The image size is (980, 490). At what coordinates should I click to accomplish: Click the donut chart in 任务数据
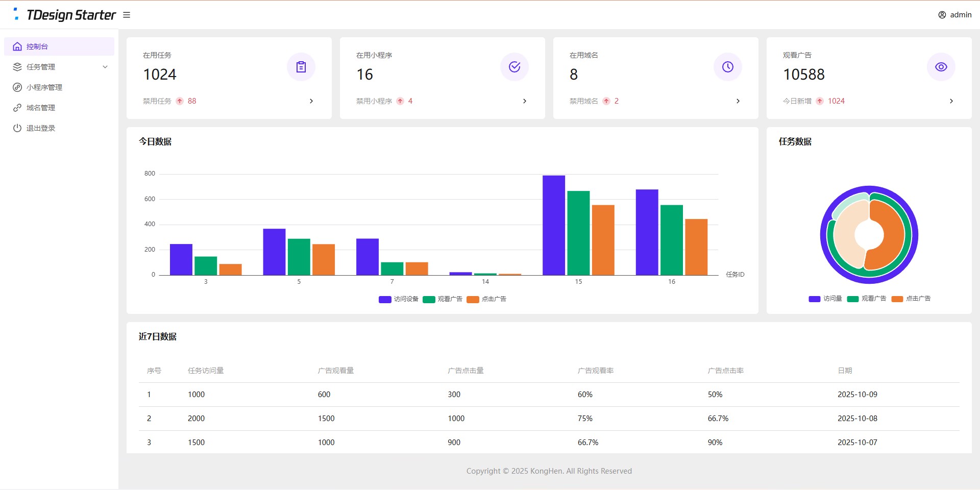tap(869, 234)
